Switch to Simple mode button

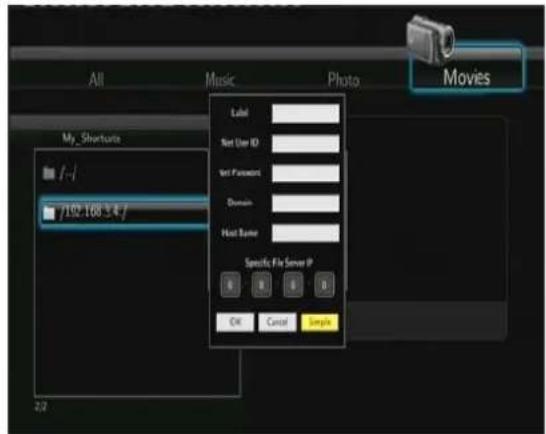pos(320,322)
